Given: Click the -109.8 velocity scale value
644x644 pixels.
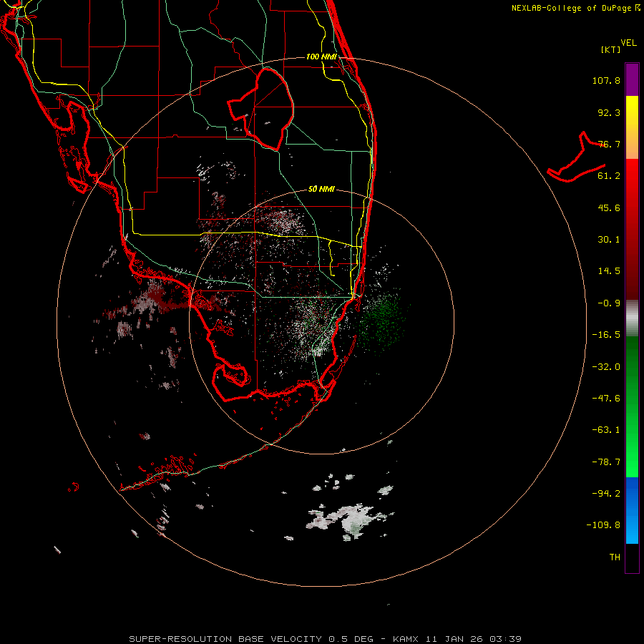Looking at the screenshot, I should tap(603, 525).
